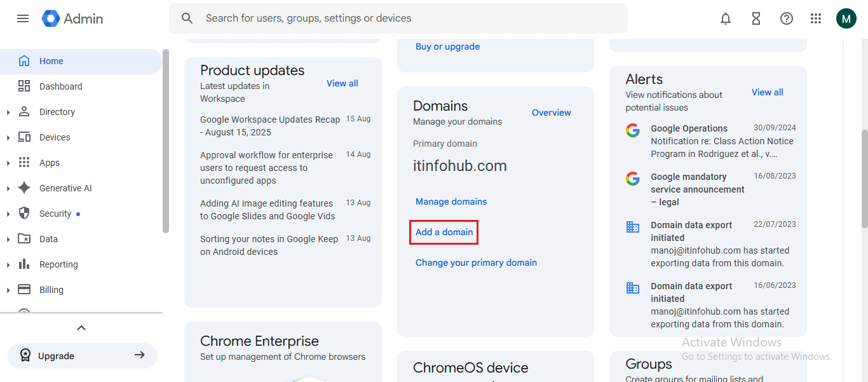Click the Billing card icon
The width and height of the screenshot is (868, 382).
click(x=24, y=290)
